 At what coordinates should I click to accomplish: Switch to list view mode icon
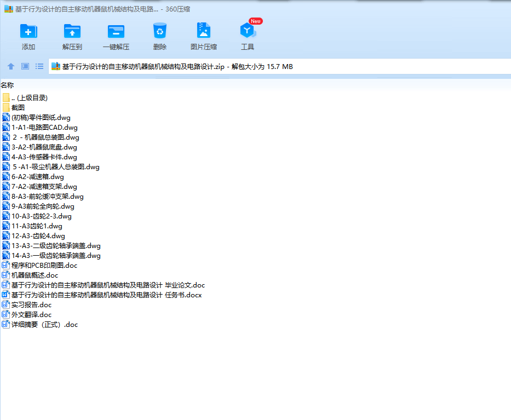tap(39, 66)
